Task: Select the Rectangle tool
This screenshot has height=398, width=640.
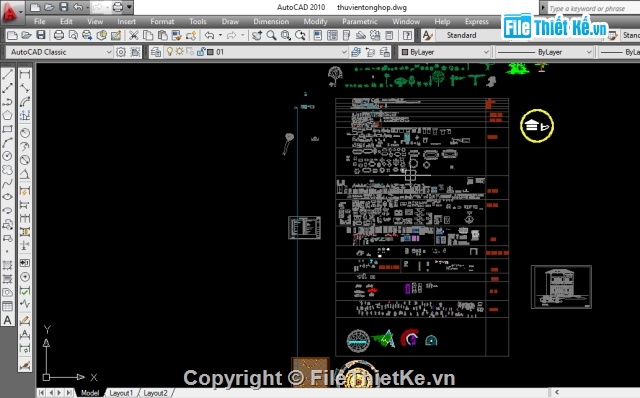Action: (7, 129)
